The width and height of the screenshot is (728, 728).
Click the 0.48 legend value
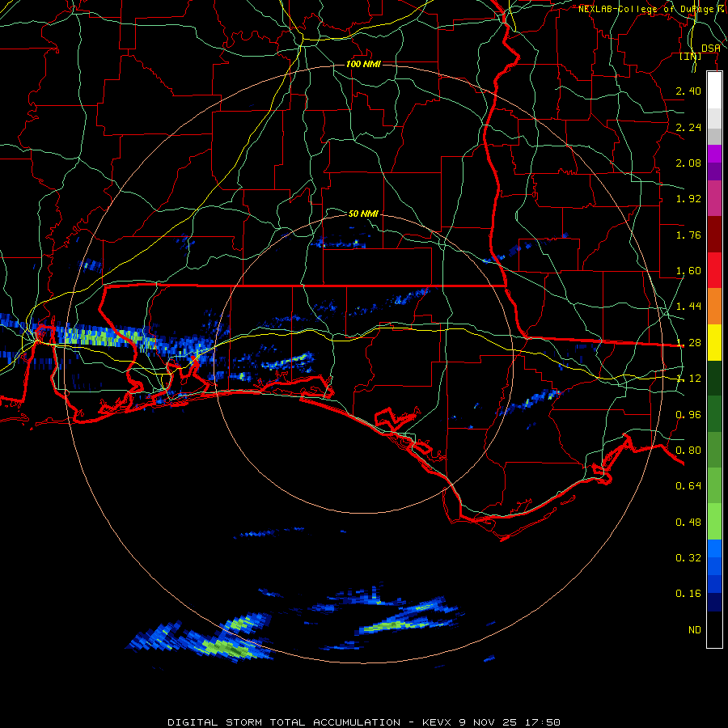688,523
